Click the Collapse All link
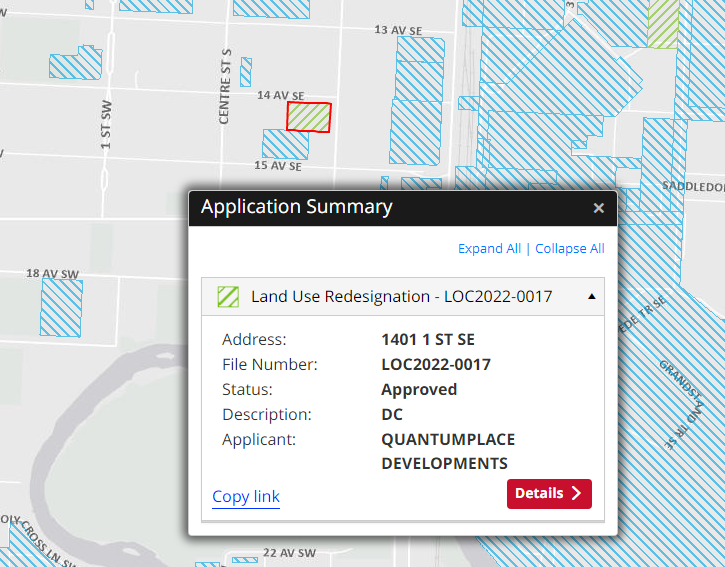This screenshot has height=567, width=725. click(x=570, y=249)
